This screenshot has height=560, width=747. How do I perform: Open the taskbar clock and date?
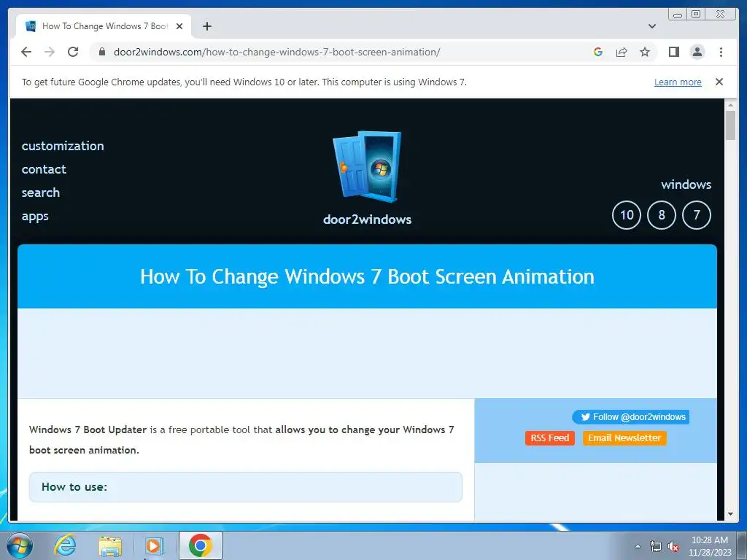[x=710, y=546]
